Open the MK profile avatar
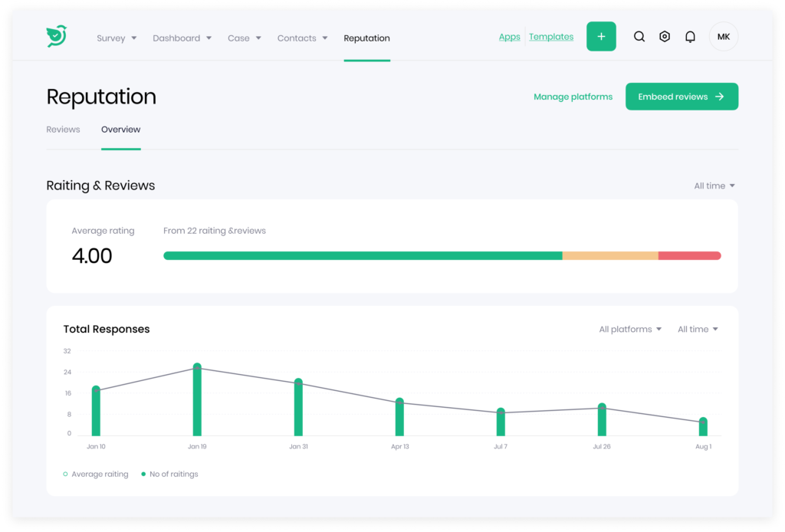The image size is (785, 532). tap(724, 36)
